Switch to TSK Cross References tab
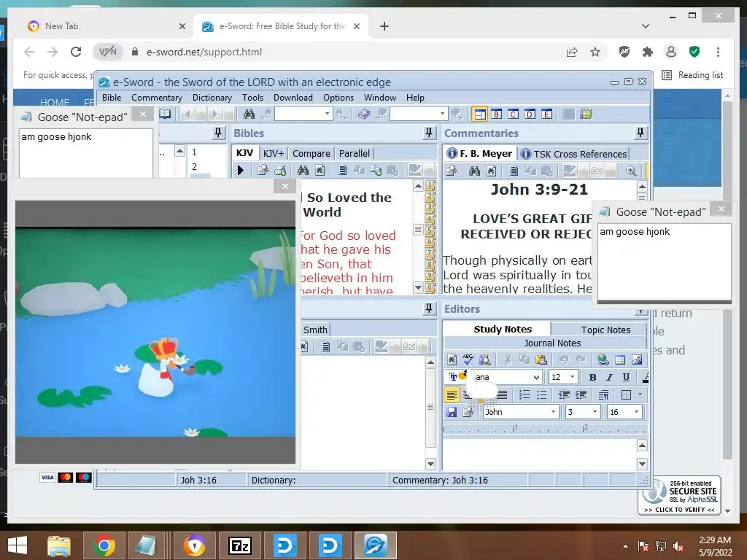Image resolution: width=747 pixels, height=560 pixels. [x=573, y=154]
